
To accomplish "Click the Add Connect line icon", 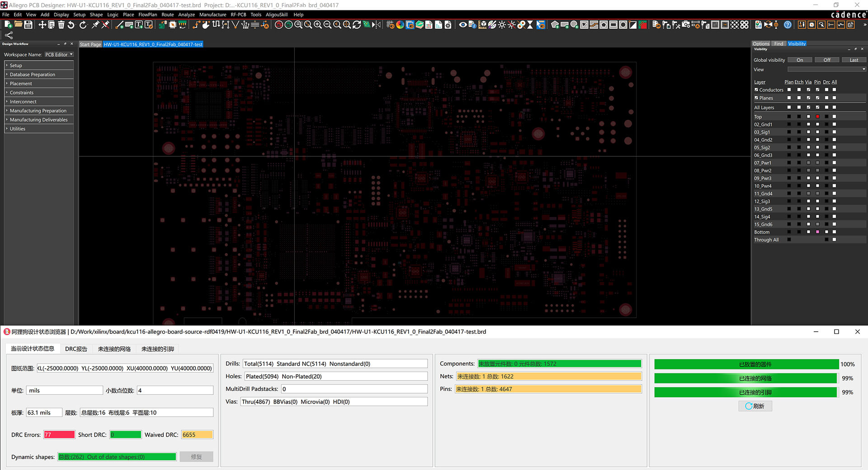I will click(x=119, y=24).
